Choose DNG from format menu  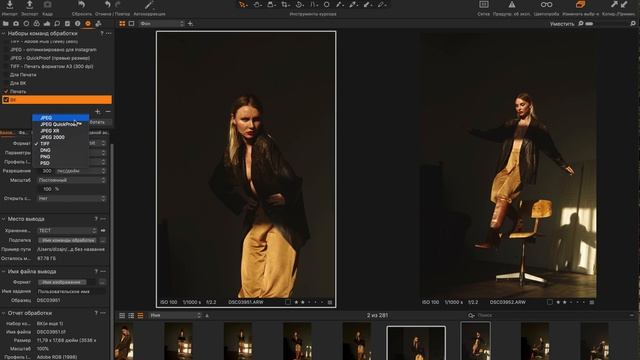click(60, 150)
